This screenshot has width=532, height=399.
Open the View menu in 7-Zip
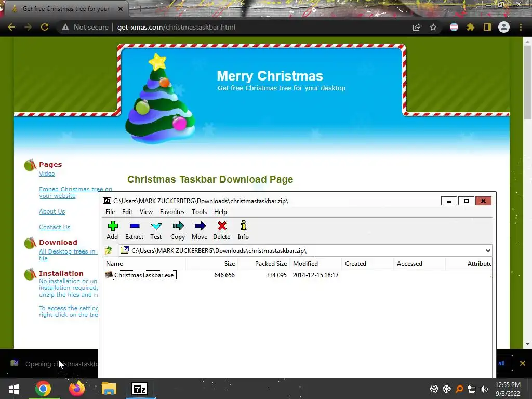[x=146, y=212]
